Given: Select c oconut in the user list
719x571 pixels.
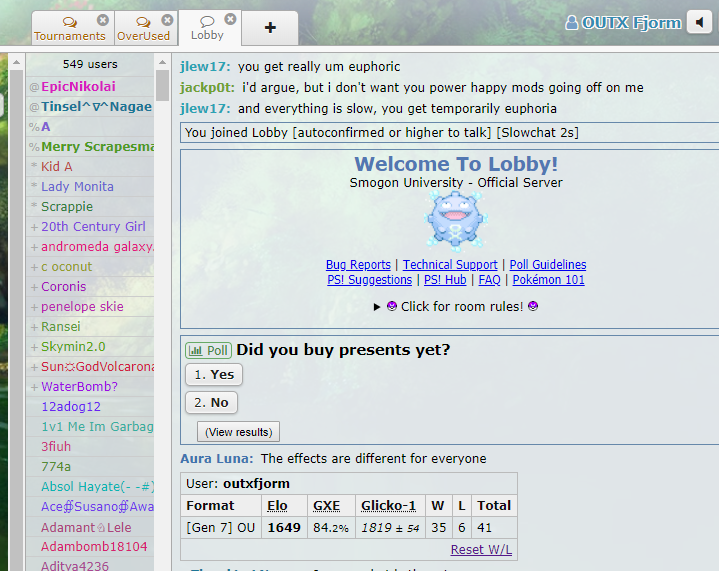Looking at the screenshot, I should (90, 266).
